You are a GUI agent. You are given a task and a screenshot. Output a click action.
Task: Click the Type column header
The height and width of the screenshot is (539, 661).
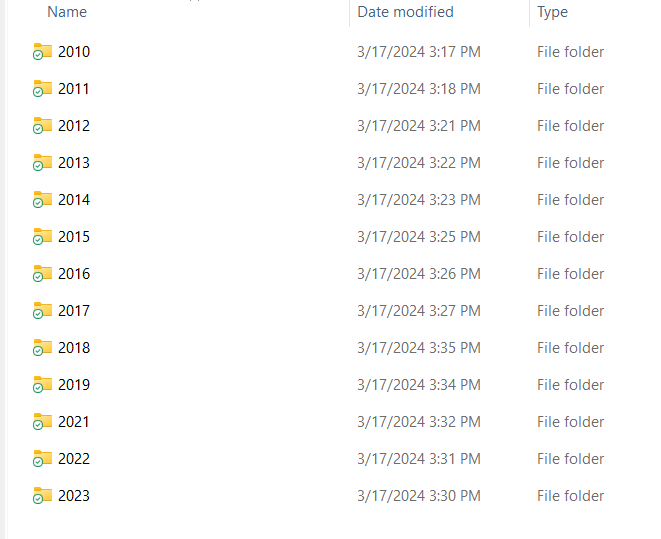pos(552,12)
